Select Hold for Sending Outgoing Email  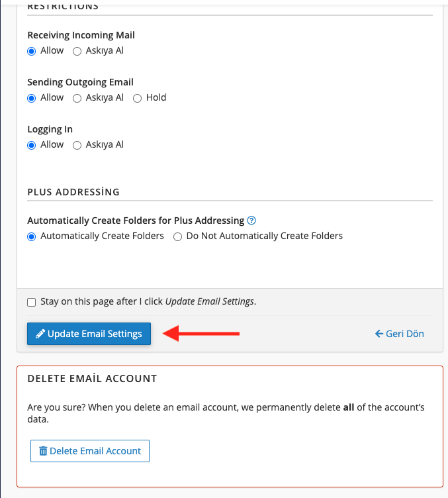point(138,98)
